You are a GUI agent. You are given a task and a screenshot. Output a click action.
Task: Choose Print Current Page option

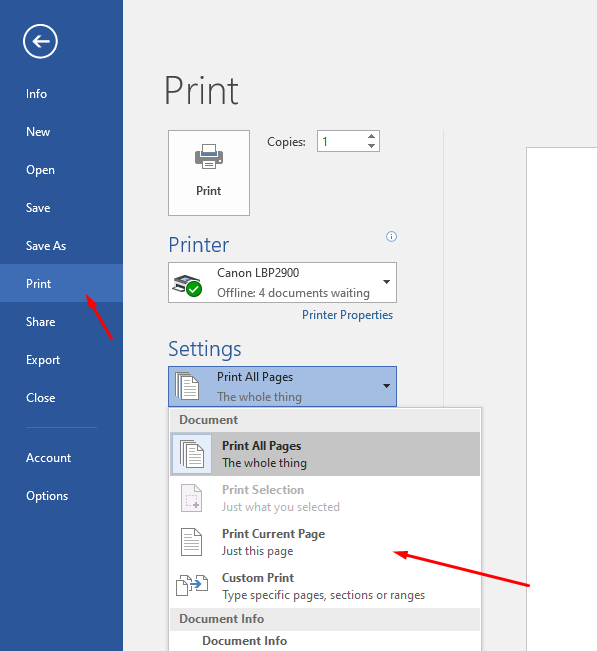325,542
